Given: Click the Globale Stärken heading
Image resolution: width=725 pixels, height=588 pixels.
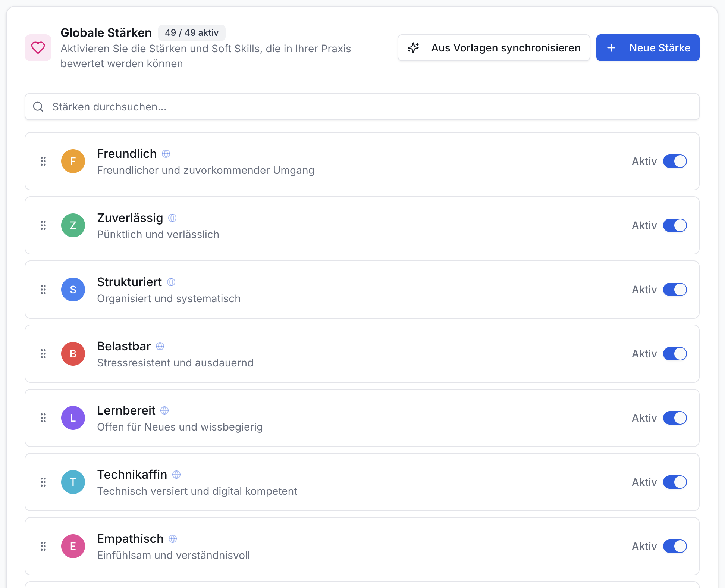Looking at the screenshot, I should click(106, 33).
